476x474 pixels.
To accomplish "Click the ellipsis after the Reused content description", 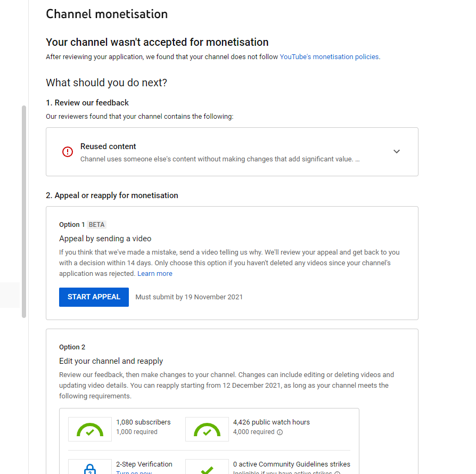I will [x=357, y=159].
